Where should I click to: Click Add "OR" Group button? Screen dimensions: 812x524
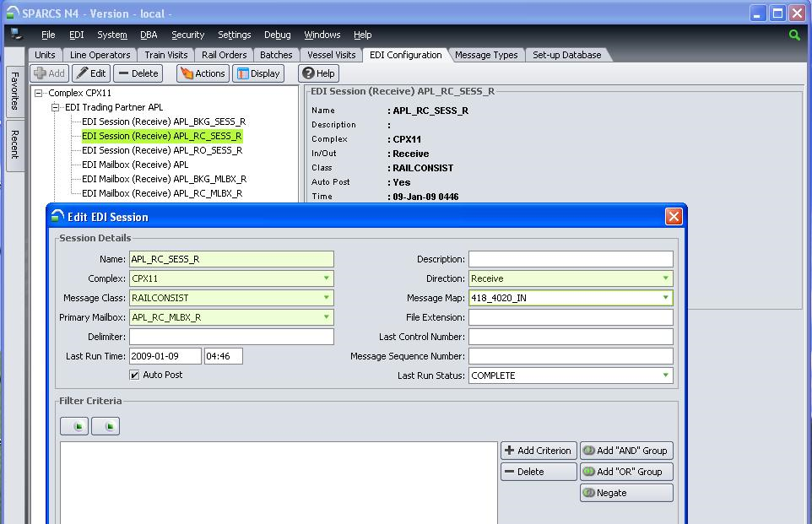pyautogui.click(x=626, y=472)
